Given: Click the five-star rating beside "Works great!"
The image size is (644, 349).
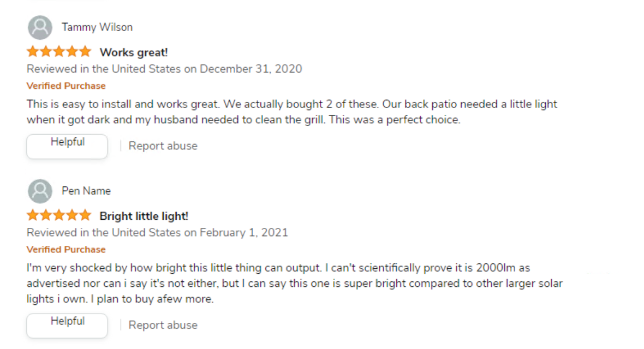Looking at the screenshot, I should click(x=59, y=52).
